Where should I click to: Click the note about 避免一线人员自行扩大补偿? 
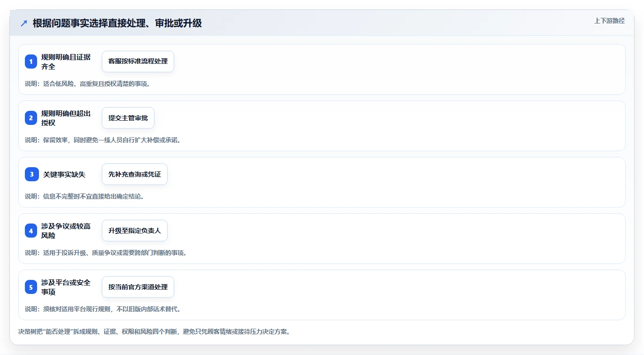coord(103,140)
